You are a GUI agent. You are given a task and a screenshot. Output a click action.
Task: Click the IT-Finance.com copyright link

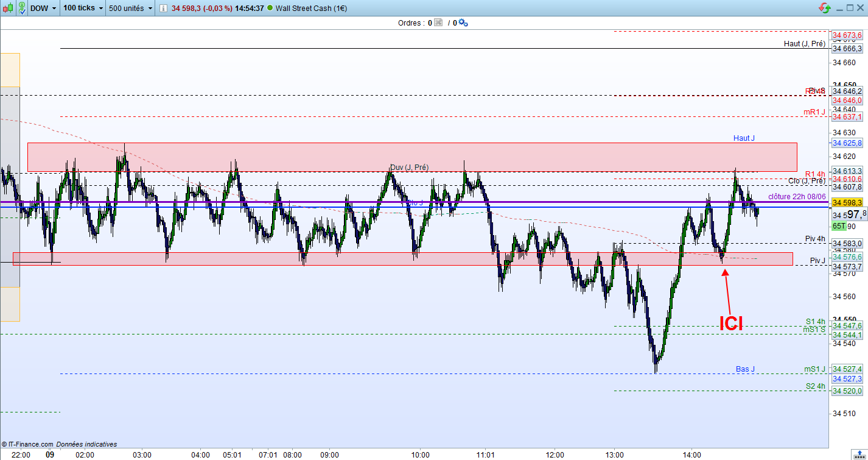tap(30, 444)
